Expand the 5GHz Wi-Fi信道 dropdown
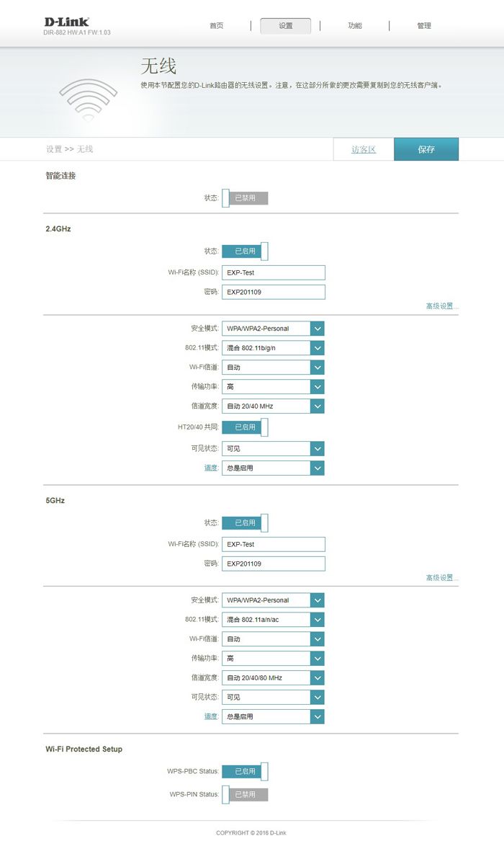The width and height of the screenshot is (504, 846). click(273, 638)
